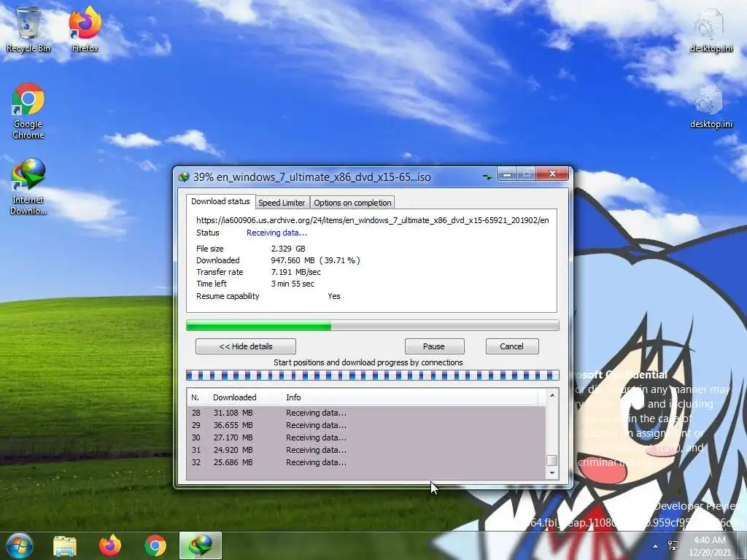Switch to the Download status tab
Screen dimensions: 747x560
(220, 201)
